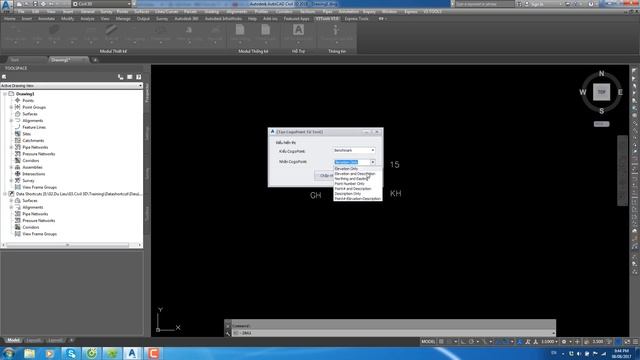
Task: Switch to the Model layout tab
Action: coord(13,340)
